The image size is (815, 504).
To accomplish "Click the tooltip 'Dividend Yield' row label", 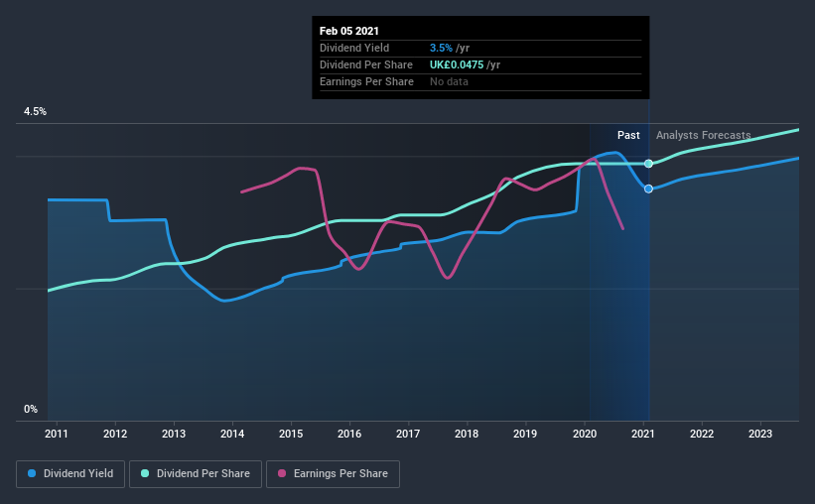I will tap(354, 48).
